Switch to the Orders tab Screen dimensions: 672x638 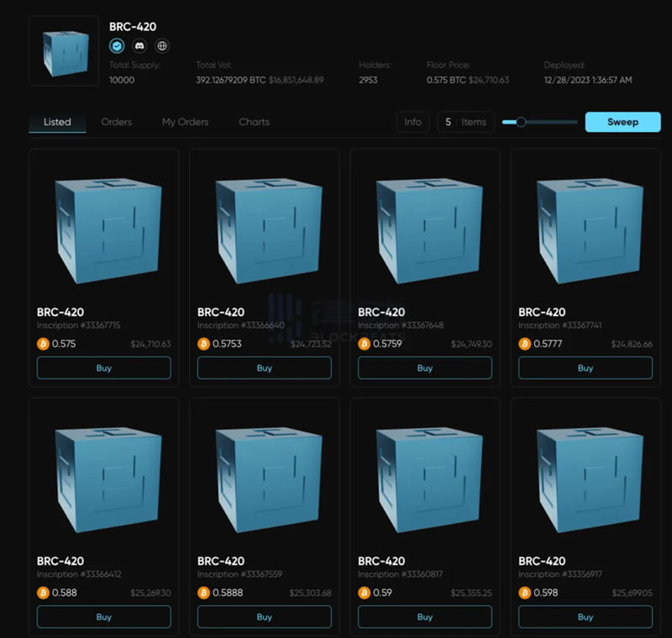click(117, 122)
